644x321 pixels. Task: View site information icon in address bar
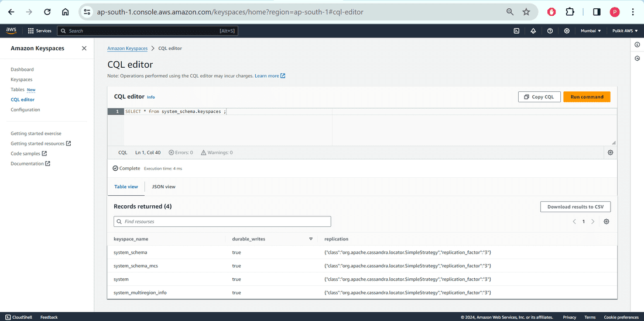pos(87,12)
